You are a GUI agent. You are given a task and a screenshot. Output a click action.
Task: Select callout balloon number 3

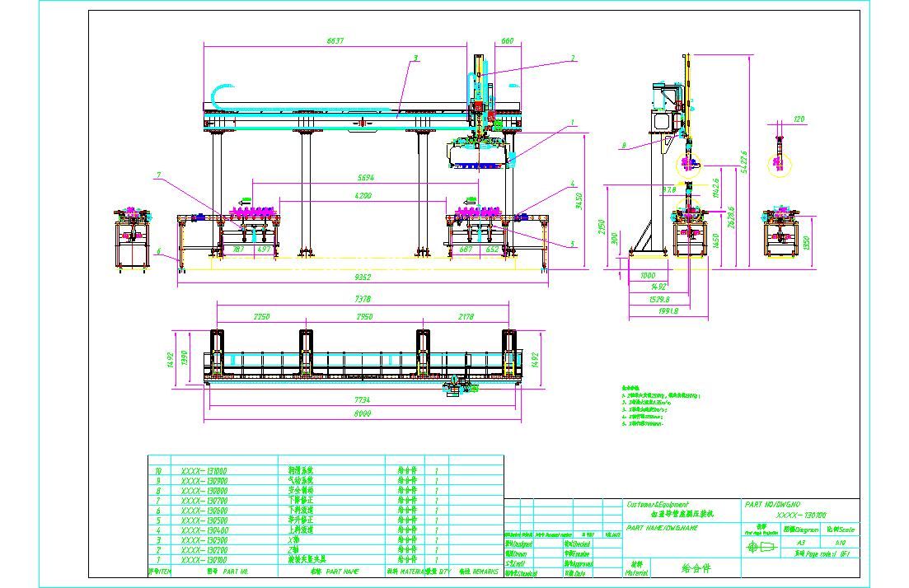[415, 58]
